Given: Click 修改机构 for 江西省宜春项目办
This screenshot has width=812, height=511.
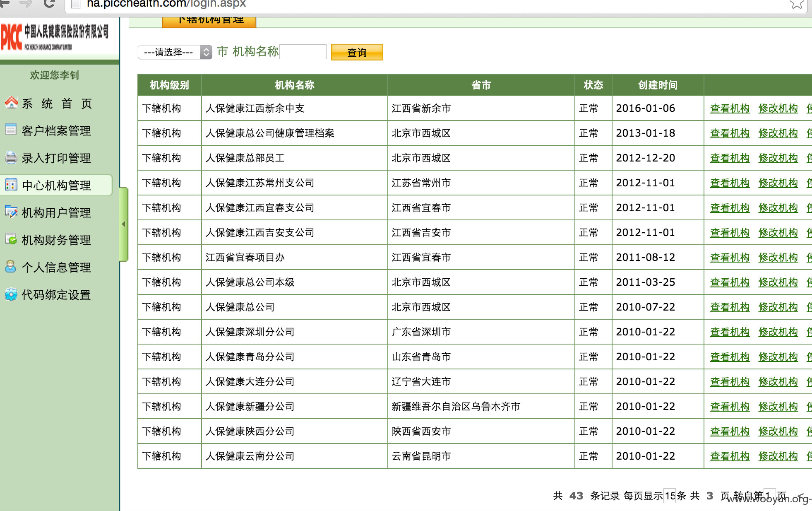Looking at the screenshot, I should coord(778,258).
